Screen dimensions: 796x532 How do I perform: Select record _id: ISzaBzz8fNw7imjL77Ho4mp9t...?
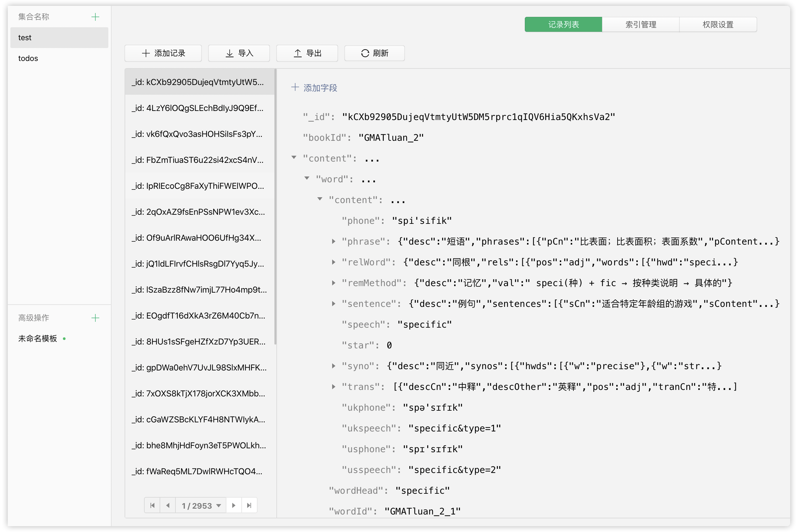199,289
